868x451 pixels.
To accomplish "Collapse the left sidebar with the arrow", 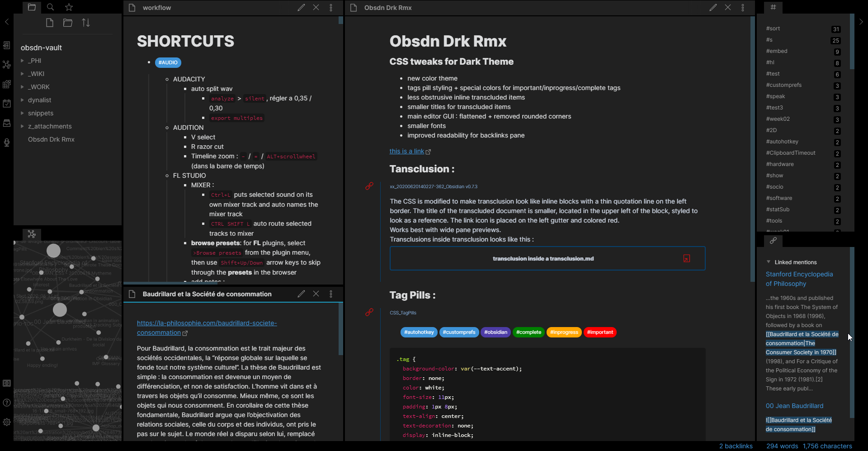I will tap(6, 22).
